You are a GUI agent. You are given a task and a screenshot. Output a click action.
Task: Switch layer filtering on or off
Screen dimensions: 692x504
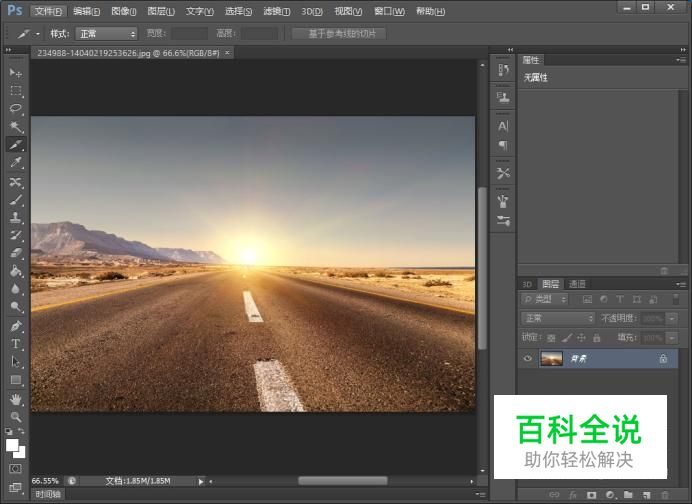coord(676,300)
